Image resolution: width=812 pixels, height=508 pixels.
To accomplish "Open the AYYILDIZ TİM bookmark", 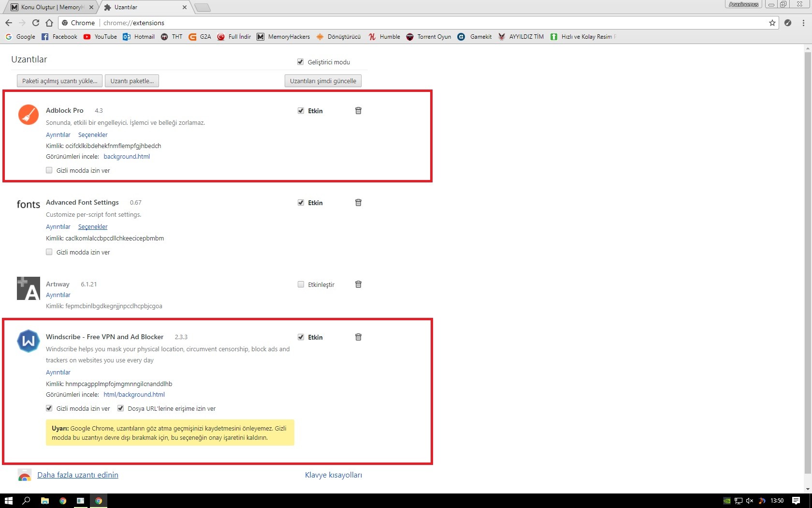I will point(521,37).
